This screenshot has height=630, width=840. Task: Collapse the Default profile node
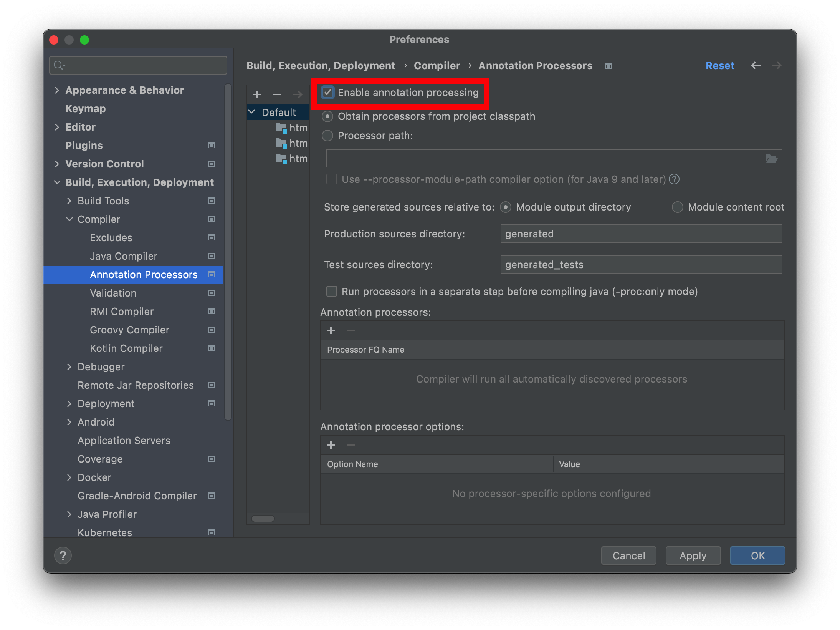pyautogui.click(x=252, y=112)
